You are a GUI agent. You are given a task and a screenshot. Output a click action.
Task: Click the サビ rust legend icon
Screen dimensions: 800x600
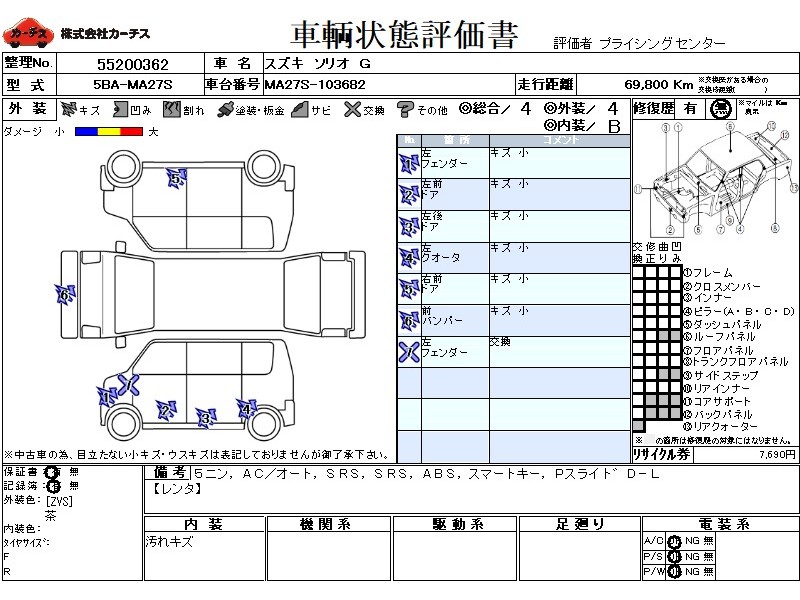pyautogui.click(x=299, y=109)
